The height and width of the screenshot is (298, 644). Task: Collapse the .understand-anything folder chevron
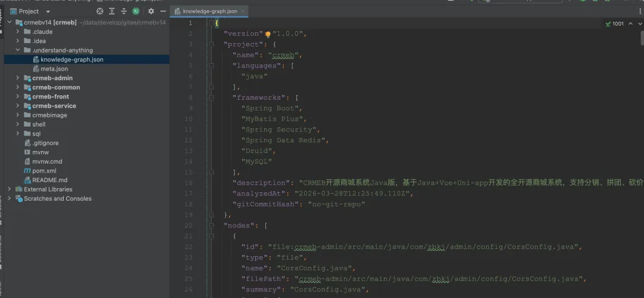[18, 50]
